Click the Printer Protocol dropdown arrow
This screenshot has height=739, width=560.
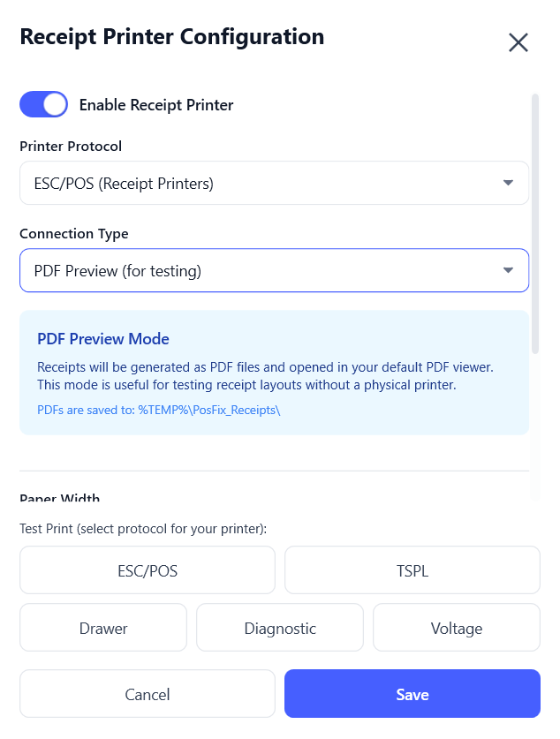tap(508, 183)
